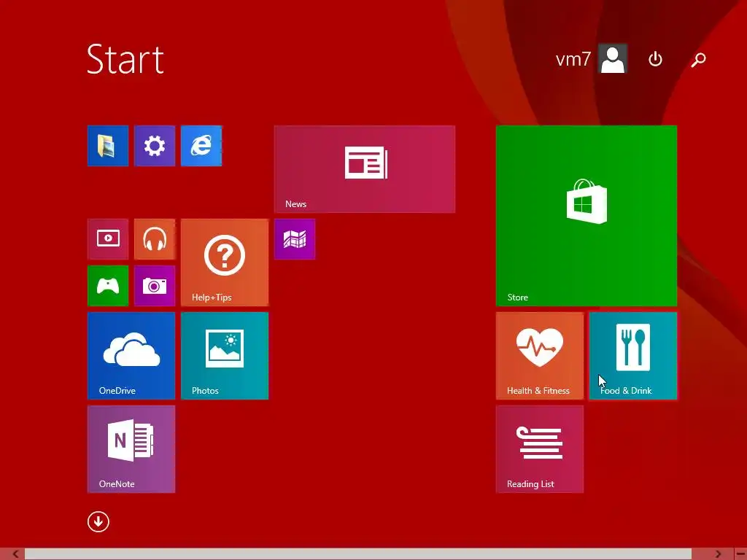Click the search magnifier button
747x560 pixels.
pyautogui.click(x=698, y=59)
